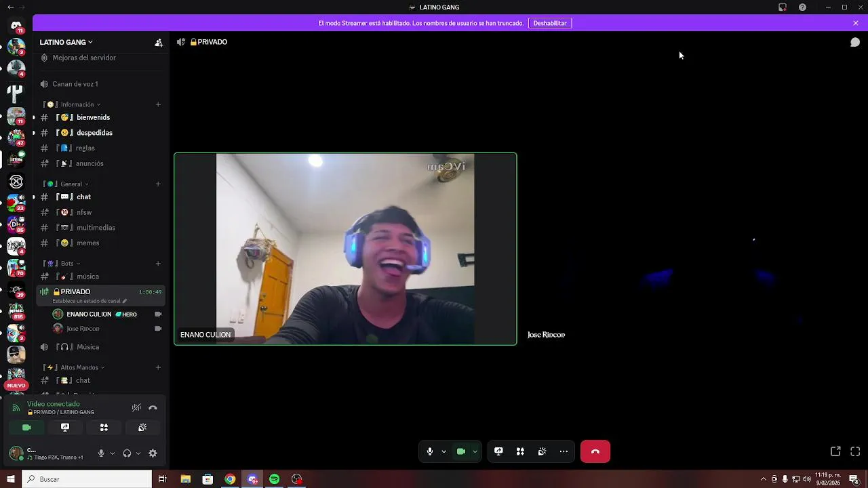Collapse the Bots category
The height and width of the screenshot is (488, 868).
click(62, 264)
